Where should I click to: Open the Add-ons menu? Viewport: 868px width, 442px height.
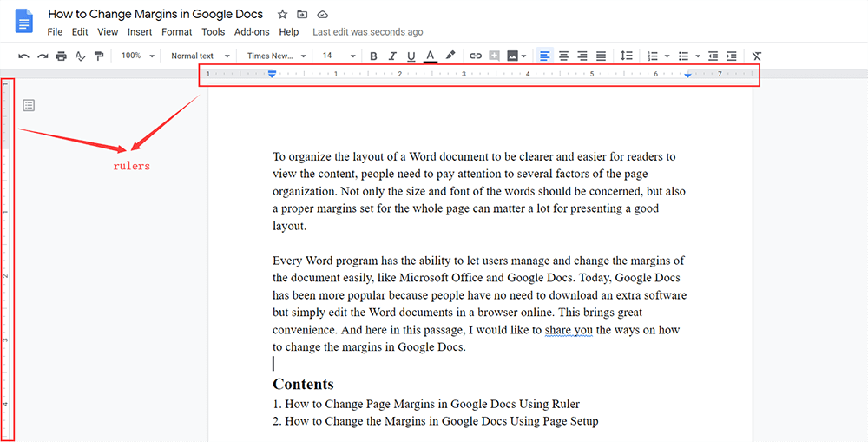pyautogui.click(x=252, y=32)
